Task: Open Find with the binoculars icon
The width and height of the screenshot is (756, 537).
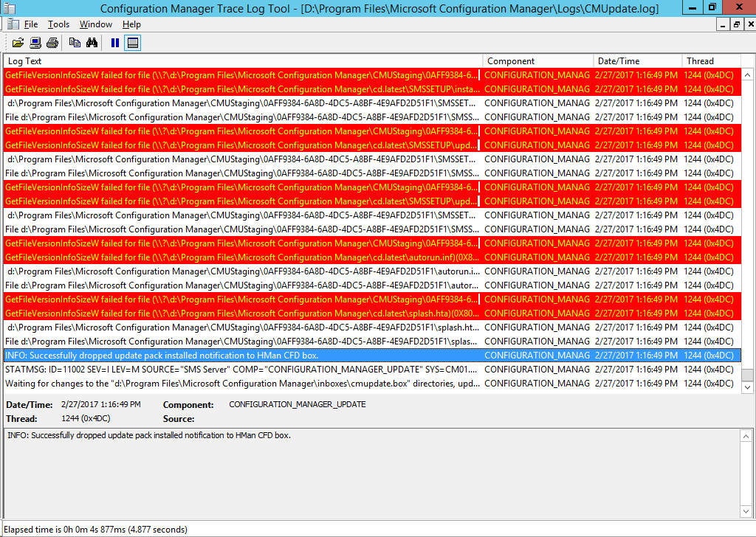Action: [x=92, y=43]
